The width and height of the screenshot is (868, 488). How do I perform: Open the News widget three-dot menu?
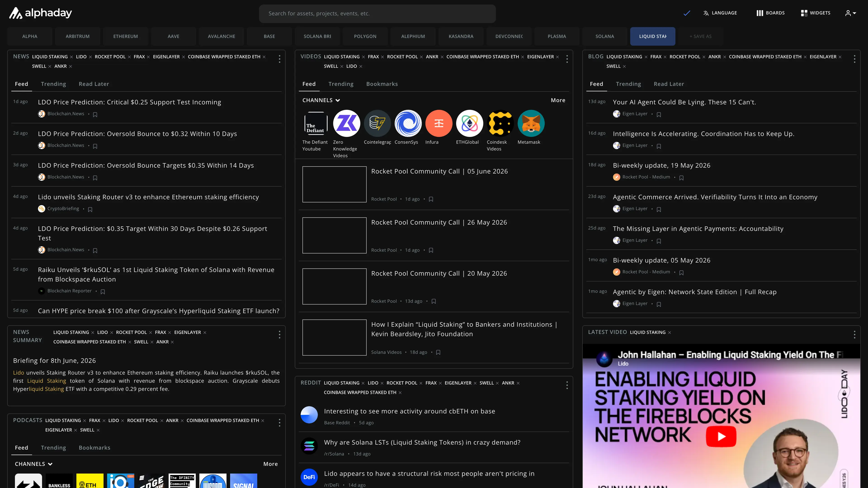click(x=279, y=59)
